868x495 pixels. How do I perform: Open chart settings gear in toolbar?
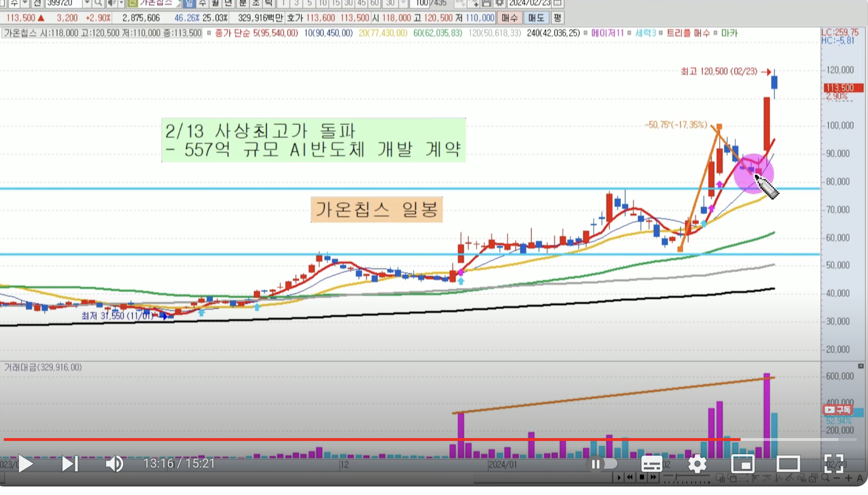[x=499, y=3]
